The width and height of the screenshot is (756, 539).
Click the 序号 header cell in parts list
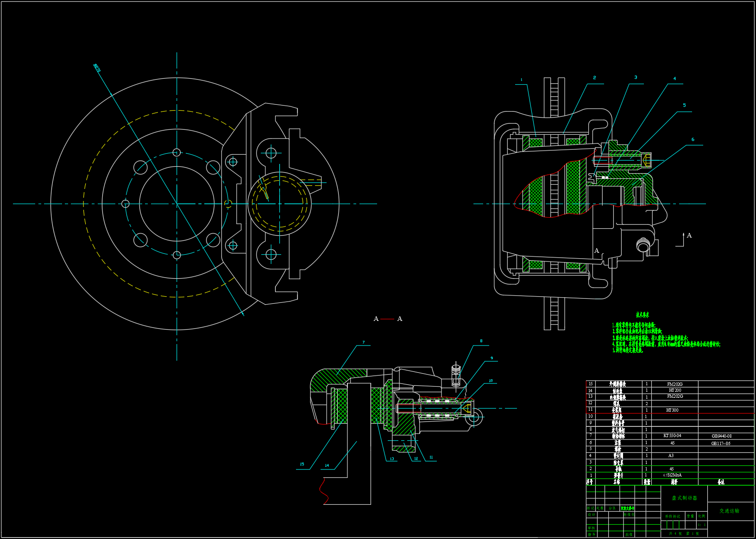pyautogui.click(x=590, y=482)
